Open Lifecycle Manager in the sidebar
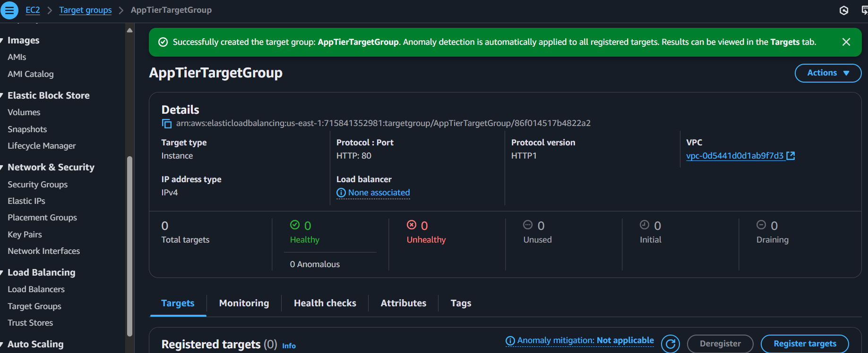Screen dimensions: 868x353 [42, 146]
